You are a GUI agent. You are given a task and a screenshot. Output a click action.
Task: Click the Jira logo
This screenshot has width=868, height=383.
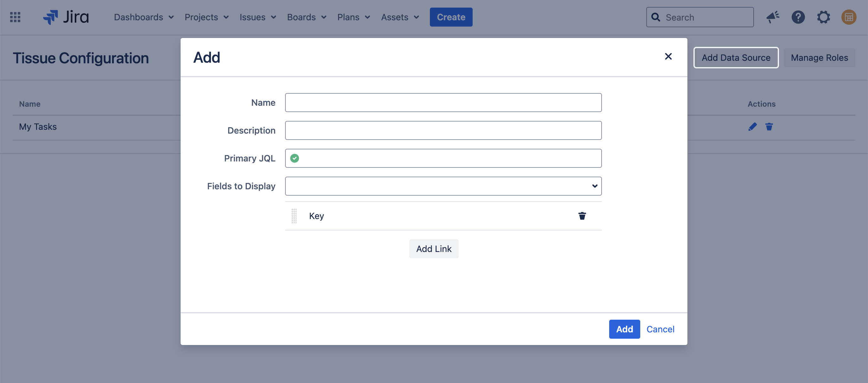[66, 17]
